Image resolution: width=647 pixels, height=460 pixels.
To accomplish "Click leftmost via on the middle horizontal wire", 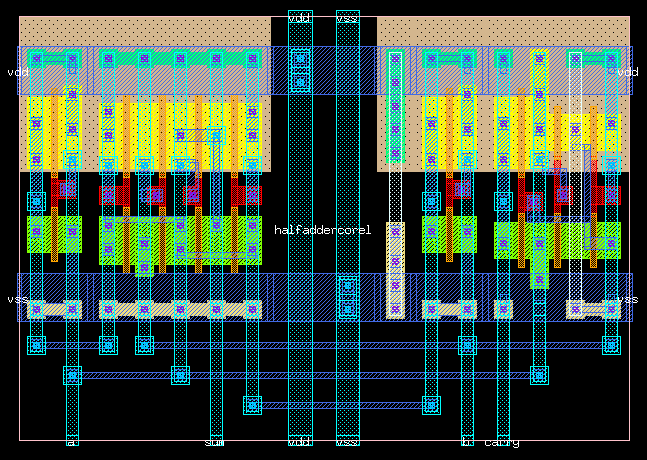I will (72, 375).
